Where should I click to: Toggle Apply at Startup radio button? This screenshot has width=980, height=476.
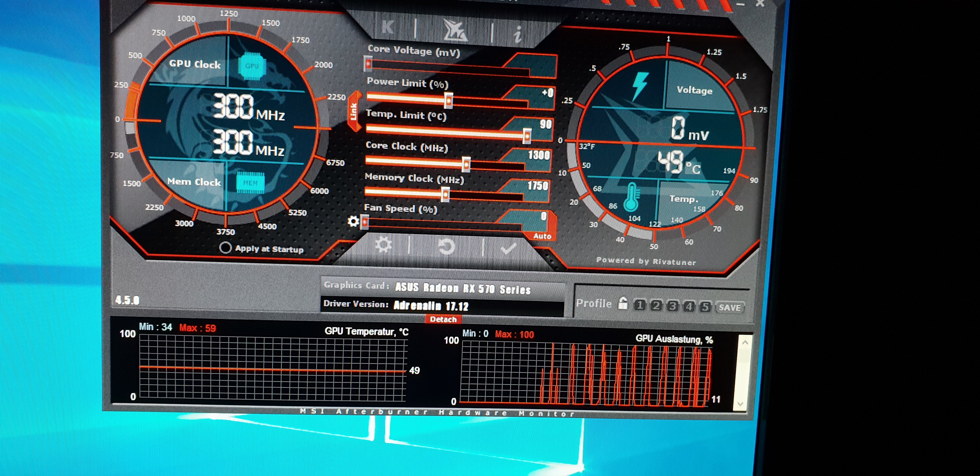coord(225,248)
